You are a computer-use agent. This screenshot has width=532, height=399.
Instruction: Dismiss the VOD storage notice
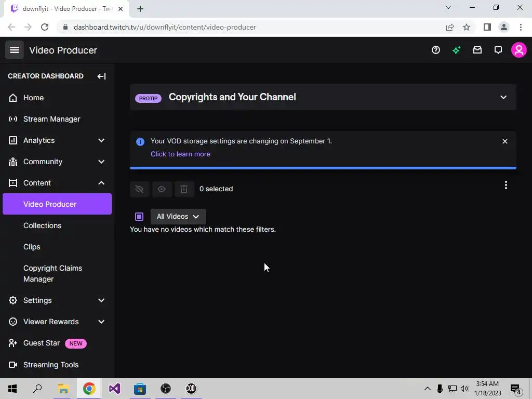(x=505, y=141)
